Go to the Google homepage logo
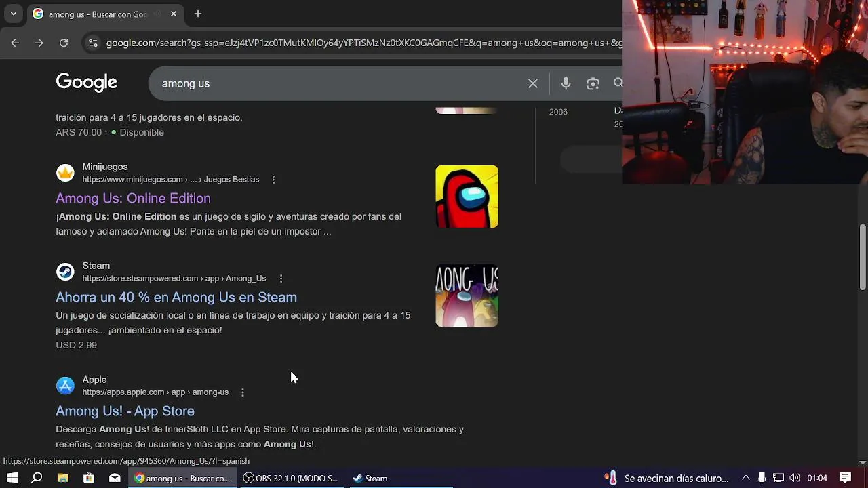 [x=86, y=83]
